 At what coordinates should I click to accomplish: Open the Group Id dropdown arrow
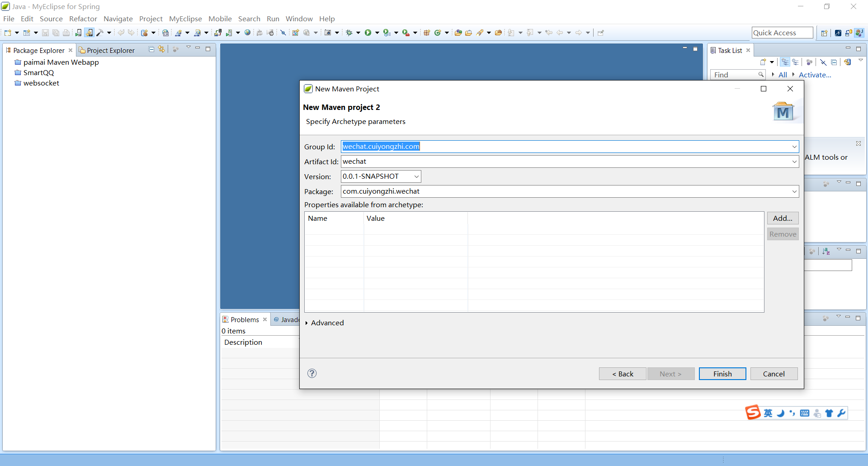pyautogui.click(x=794, y=147)
